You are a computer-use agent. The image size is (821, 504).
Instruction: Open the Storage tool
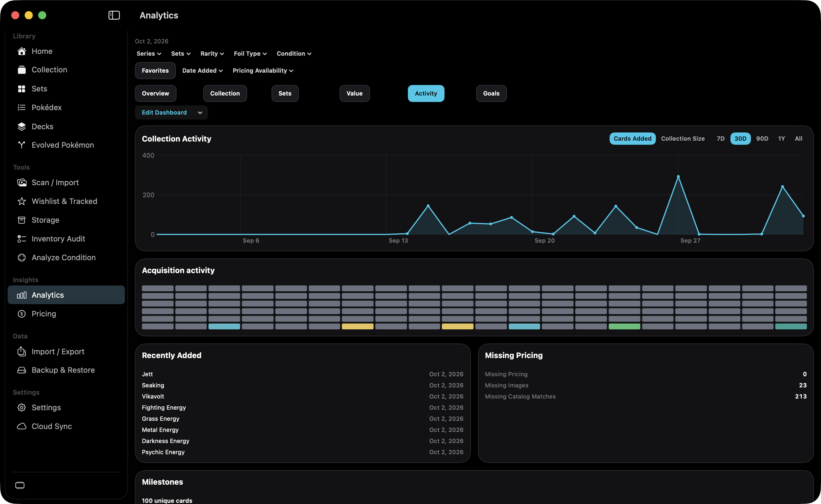click(x=66, y=220)
